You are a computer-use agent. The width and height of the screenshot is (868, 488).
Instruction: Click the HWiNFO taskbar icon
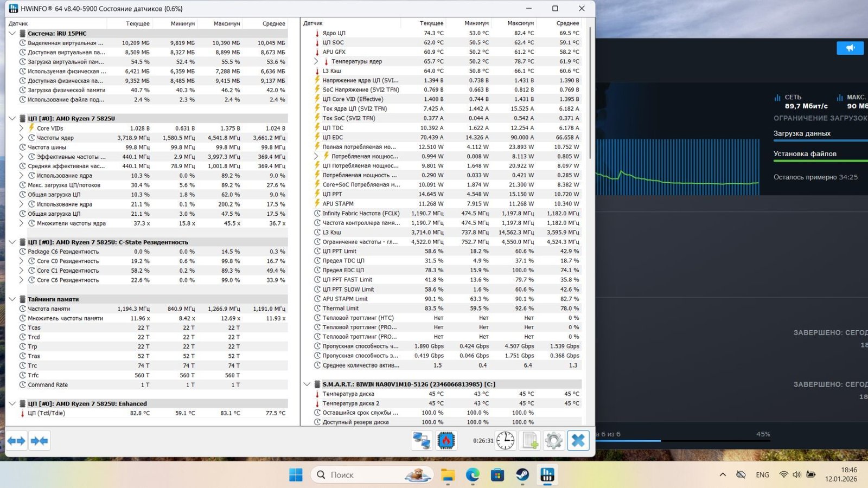click(x=547, y=475)
